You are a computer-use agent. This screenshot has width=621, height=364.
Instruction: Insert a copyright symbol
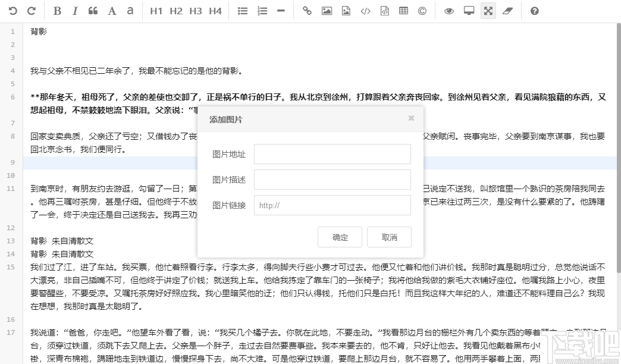click(x=422, y=10)
